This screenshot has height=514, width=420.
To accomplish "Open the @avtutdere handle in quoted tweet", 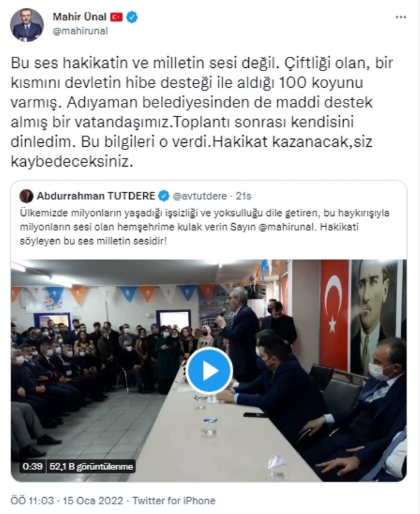I will (200, 196).
